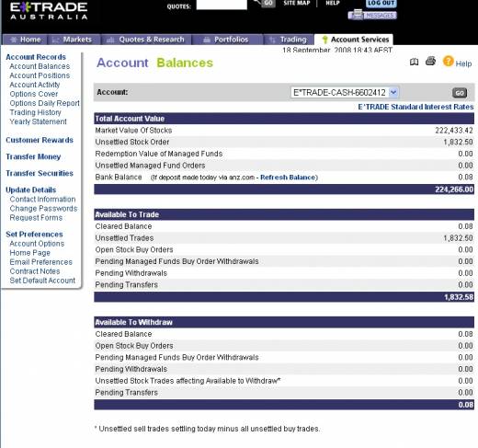Click HELP in the top bar
Image resolution: width=478 pixels, height=448 pixels.
(x=333, y=3)
